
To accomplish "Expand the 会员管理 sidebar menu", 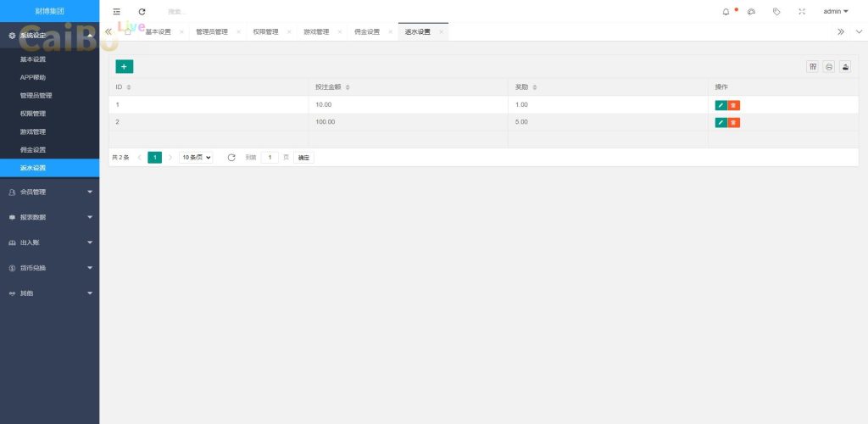I will click(x=49, y=192).
